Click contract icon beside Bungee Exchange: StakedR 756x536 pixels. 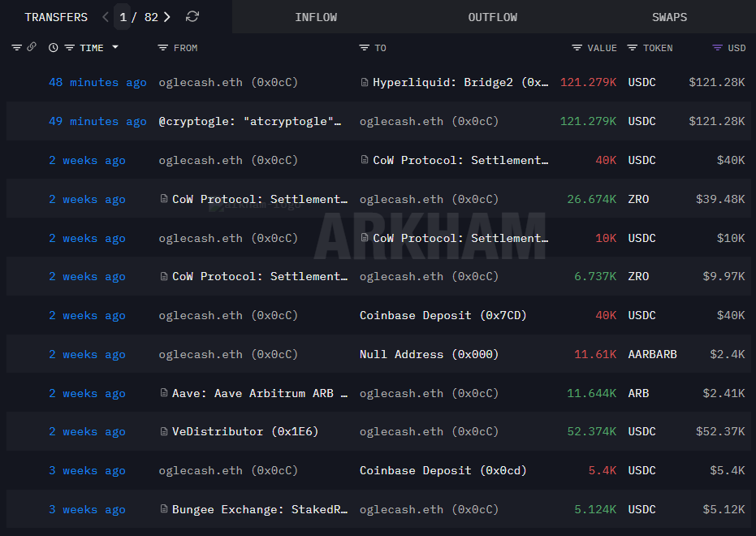click(164, 509)
